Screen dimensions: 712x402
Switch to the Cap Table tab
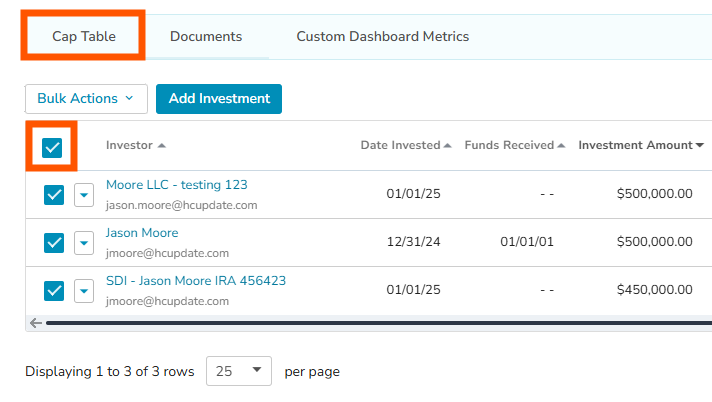point(84,37)
